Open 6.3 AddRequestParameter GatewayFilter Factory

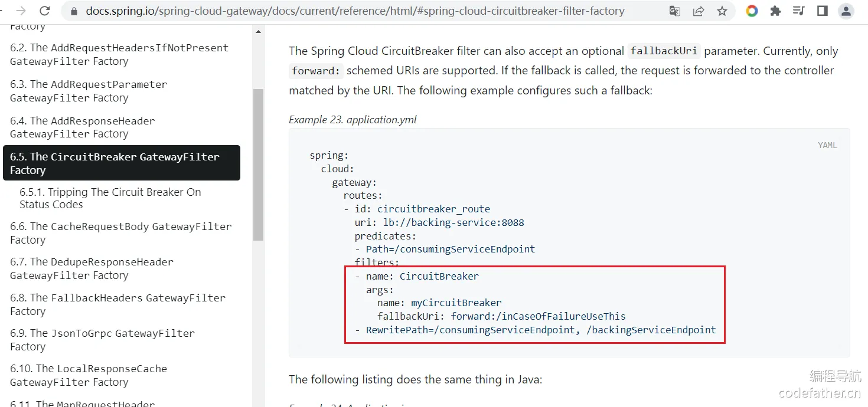pos(89,91)
